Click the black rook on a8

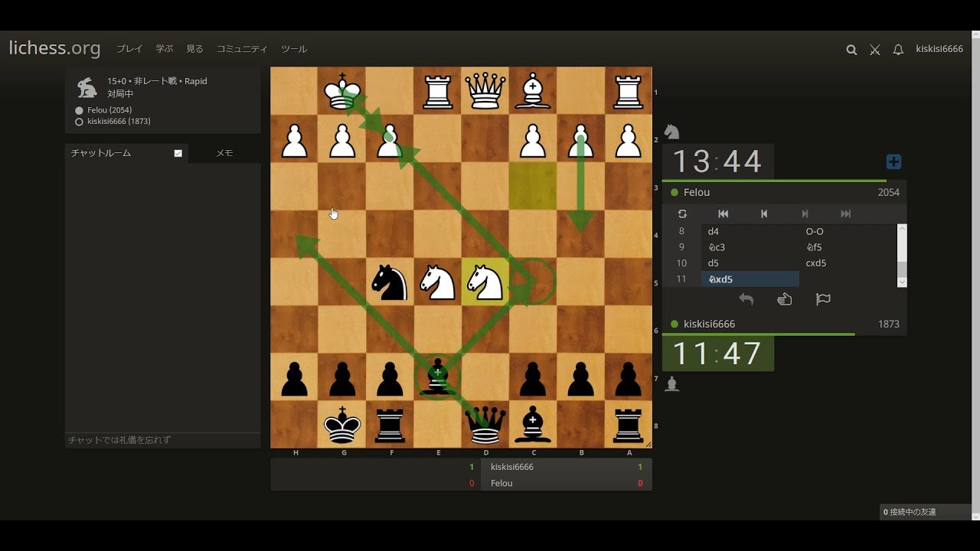click(629, 425)
